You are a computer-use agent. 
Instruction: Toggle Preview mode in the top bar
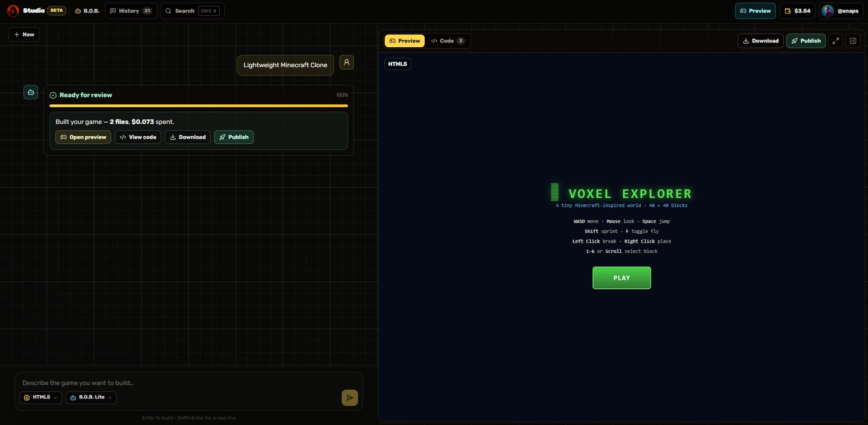tap(755, 11)
